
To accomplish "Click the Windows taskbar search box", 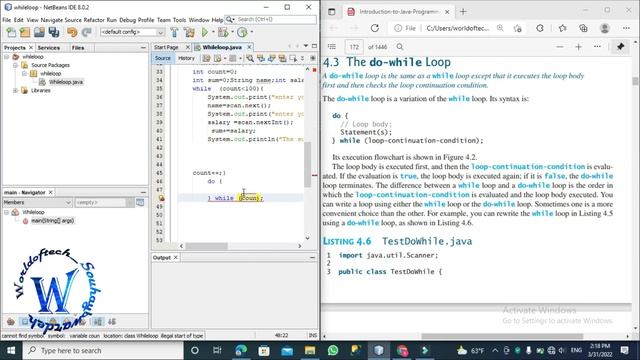I will tap(103, 350).
